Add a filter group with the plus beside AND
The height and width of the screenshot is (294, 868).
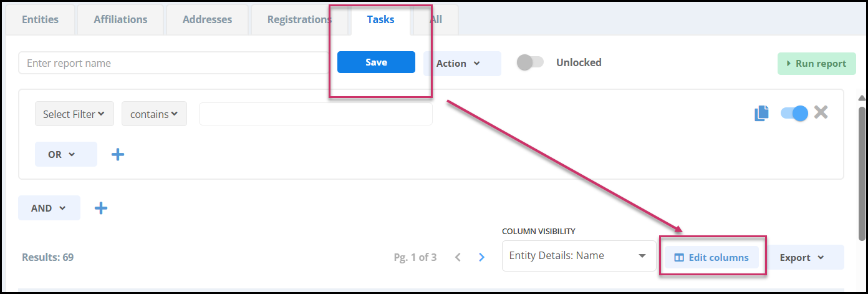point(101,208)
